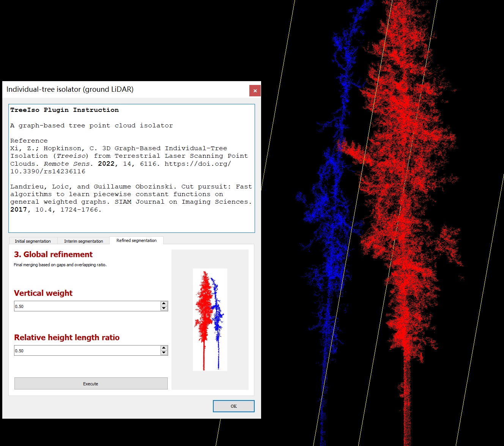The width and height of the screenshot is (504, 446).
Task: Decrease Vertical weight with down arrow
Action: point(164,308)
